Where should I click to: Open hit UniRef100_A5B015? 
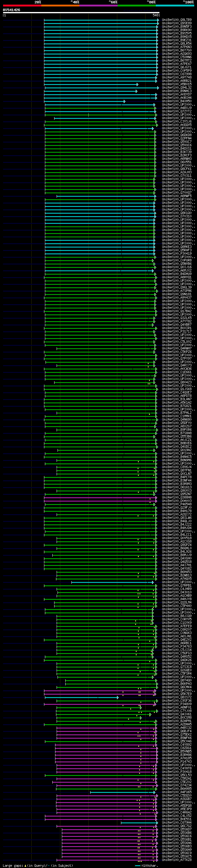coord(176,84)
